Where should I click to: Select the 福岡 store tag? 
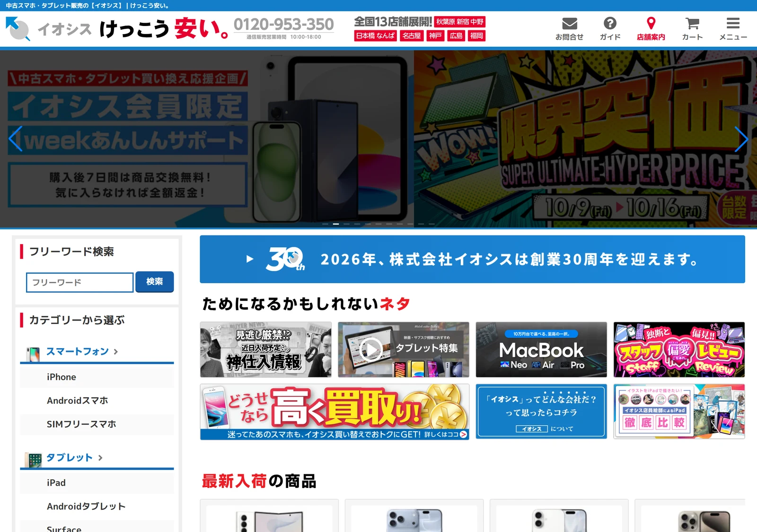click(x=477, y=35)
